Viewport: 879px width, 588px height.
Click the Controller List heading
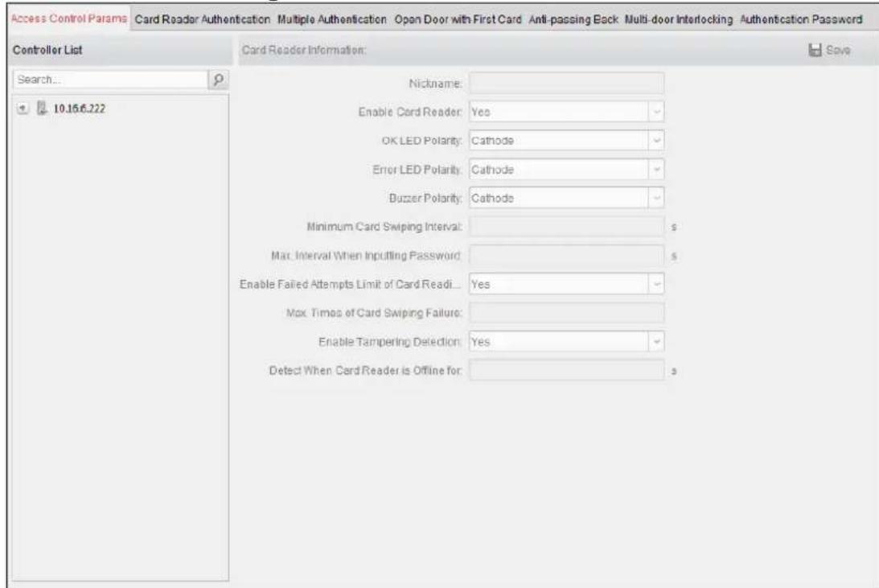(x=47, y=50)
